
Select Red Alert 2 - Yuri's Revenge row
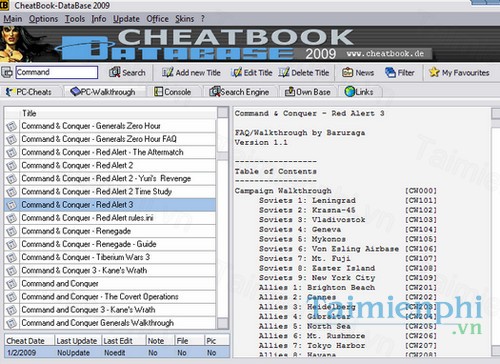tap(110, 179)
